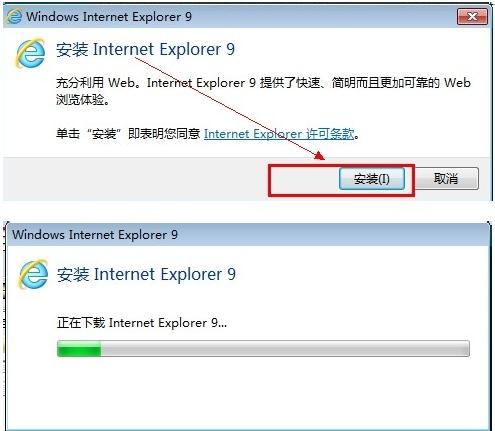This screenshot has width=495, height=431.
Task: Click the 单击"安装"即表明您同意 agreement text
Action: pos(128,134)
